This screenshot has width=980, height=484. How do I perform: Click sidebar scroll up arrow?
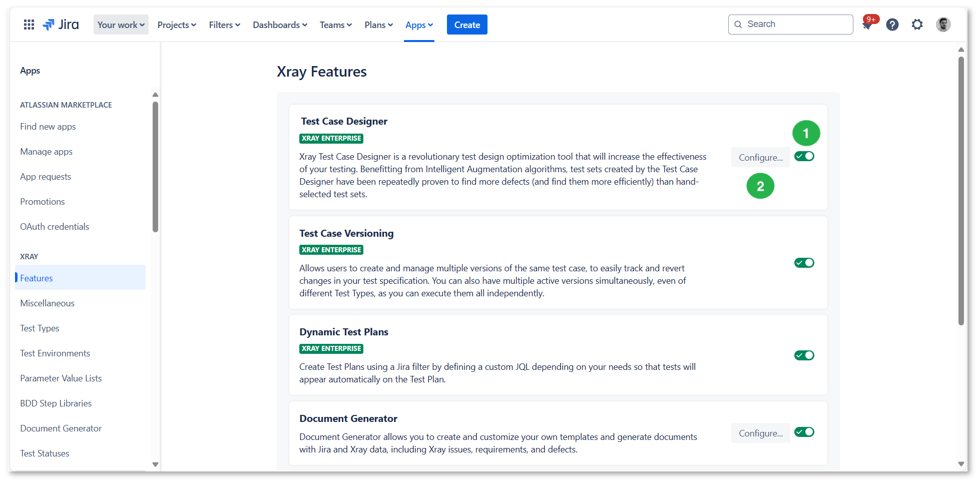point(155,95)
